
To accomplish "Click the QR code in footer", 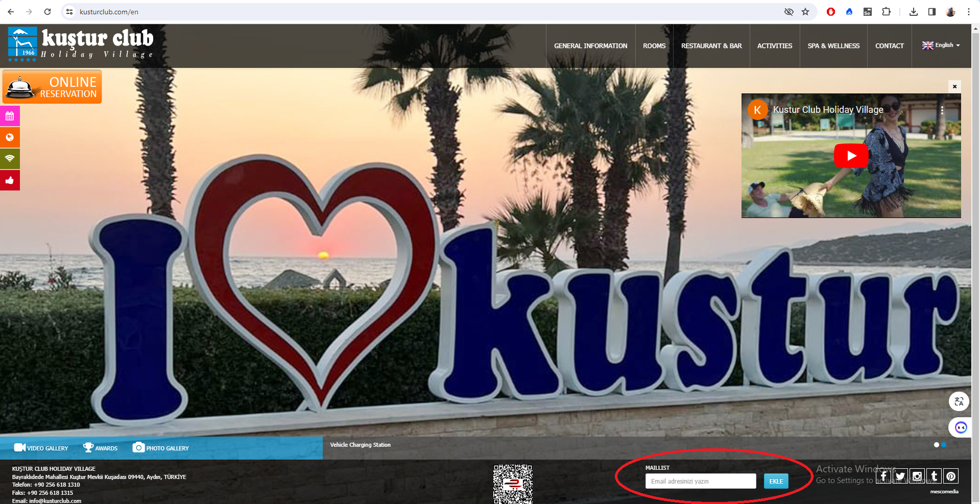I will point(513,484).
